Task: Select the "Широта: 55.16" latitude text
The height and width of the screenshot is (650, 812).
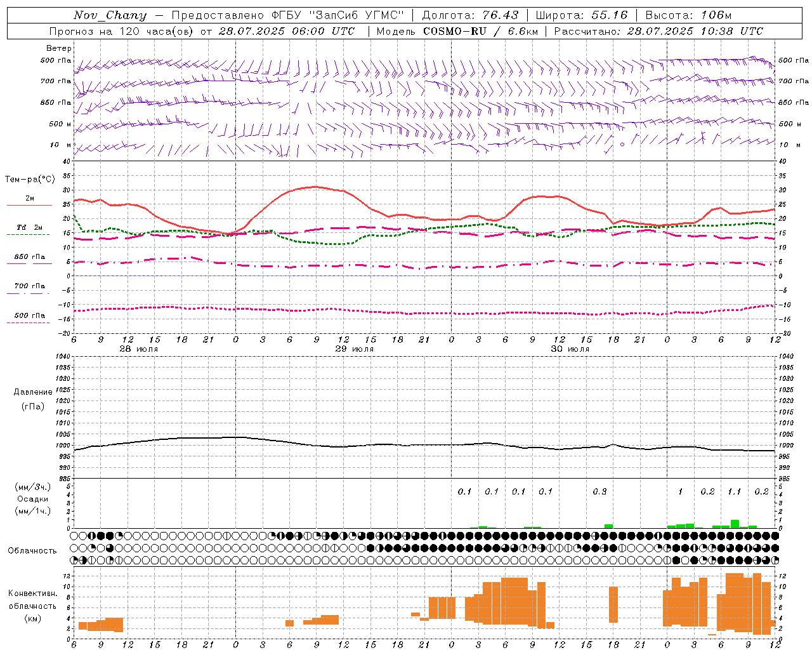Action: click(582, 15)
